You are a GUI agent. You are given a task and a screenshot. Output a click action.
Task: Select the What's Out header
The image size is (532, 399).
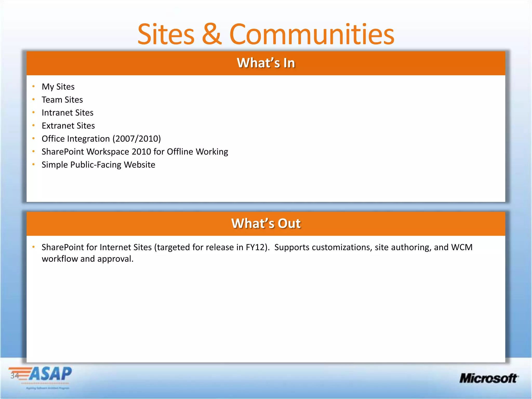pos(266,224)
